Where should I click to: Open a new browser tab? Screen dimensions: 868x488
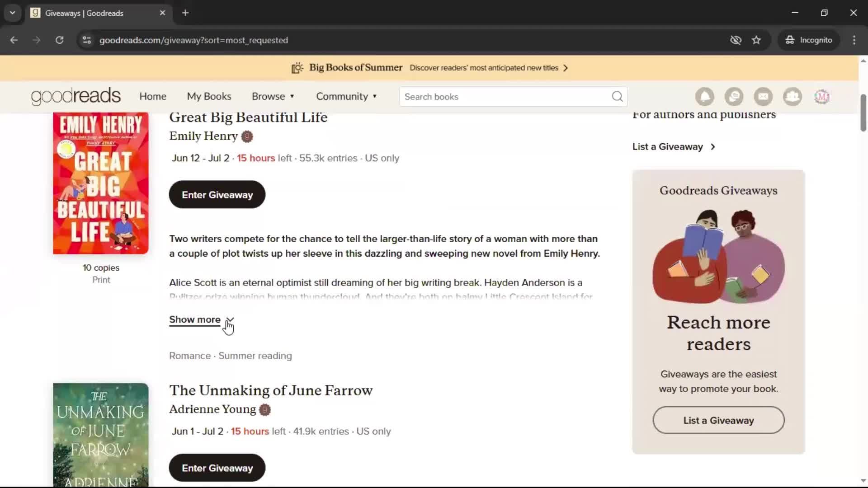coord(185,13)
